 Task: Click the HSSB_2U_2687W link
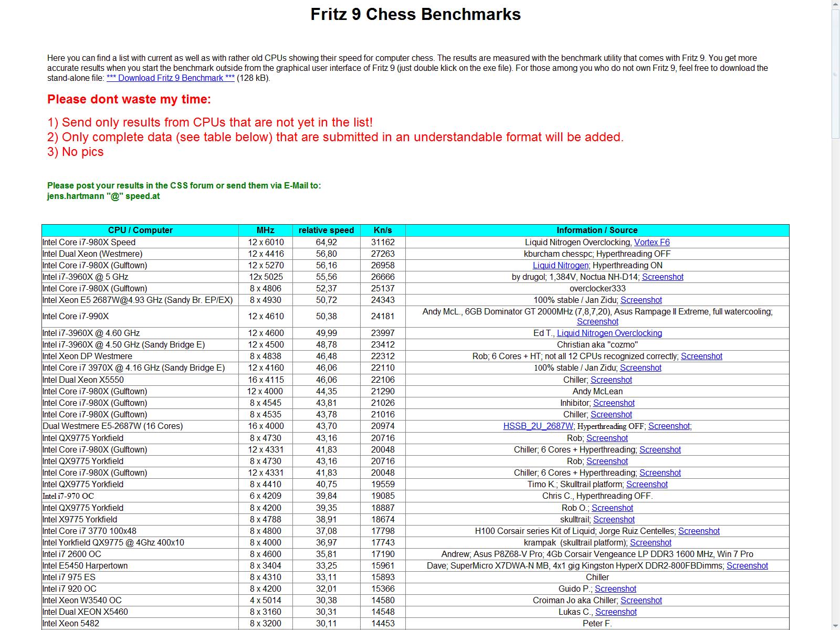[538, 426]
